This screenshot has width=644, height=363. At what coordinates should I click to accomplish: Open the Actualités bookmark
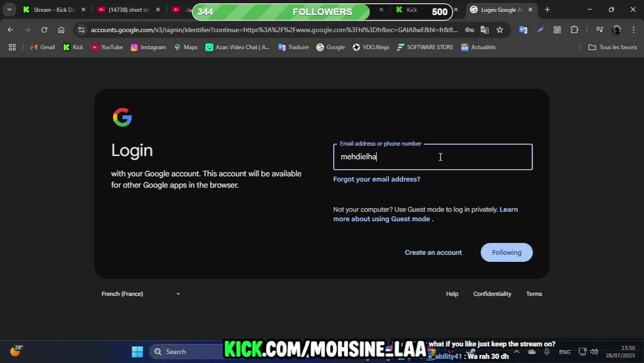pos(478,47)
